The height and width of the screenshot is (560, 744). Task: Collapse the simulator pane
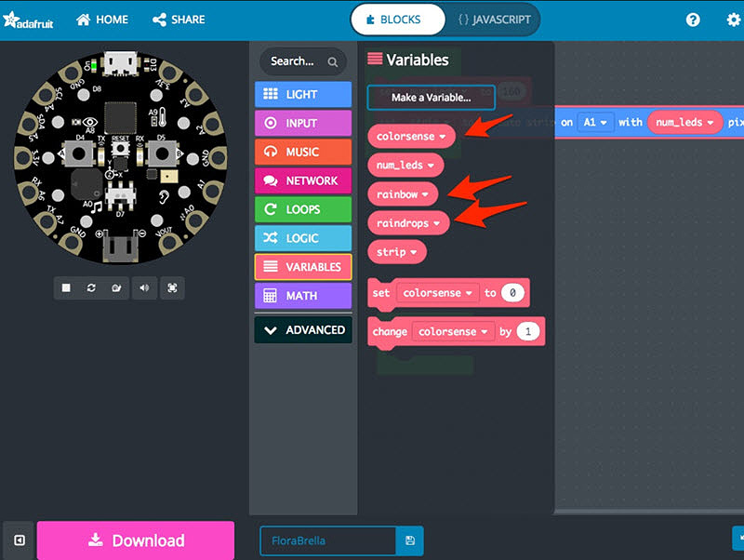(18, 540)
